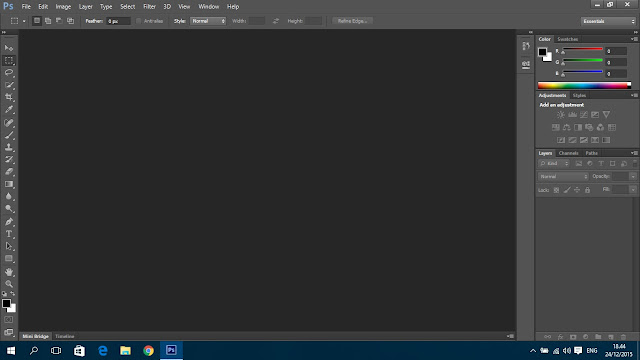Image resolution: width=640 pixels, height=360 pixels.
Task: Add a Vibrance adjustment
Action: [x=607, y=115]
